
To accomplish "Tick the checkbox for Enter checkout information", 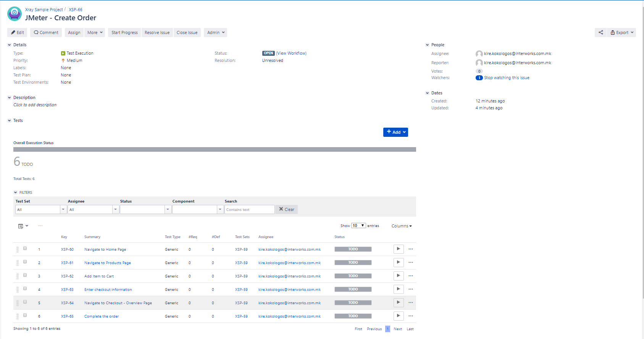I will [x=25, y=289].
